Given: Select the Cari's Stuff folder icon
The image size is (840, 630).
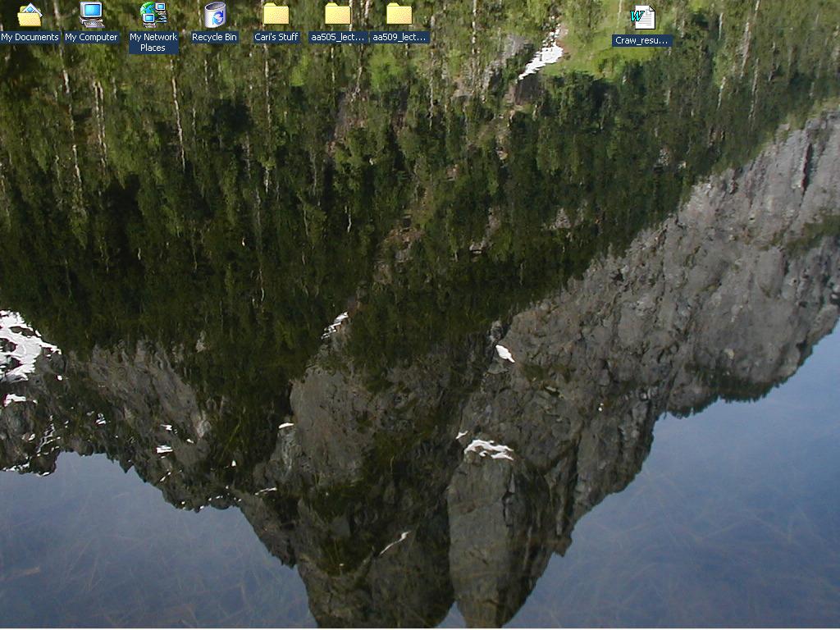Looking at the screenshot, I should (276, 14).
